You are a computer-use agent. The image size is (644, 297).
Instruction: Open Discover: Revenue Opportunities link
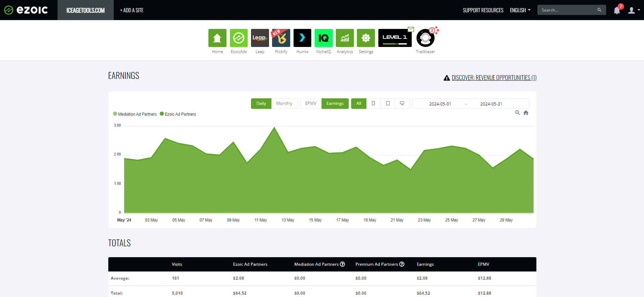(494, 78)
